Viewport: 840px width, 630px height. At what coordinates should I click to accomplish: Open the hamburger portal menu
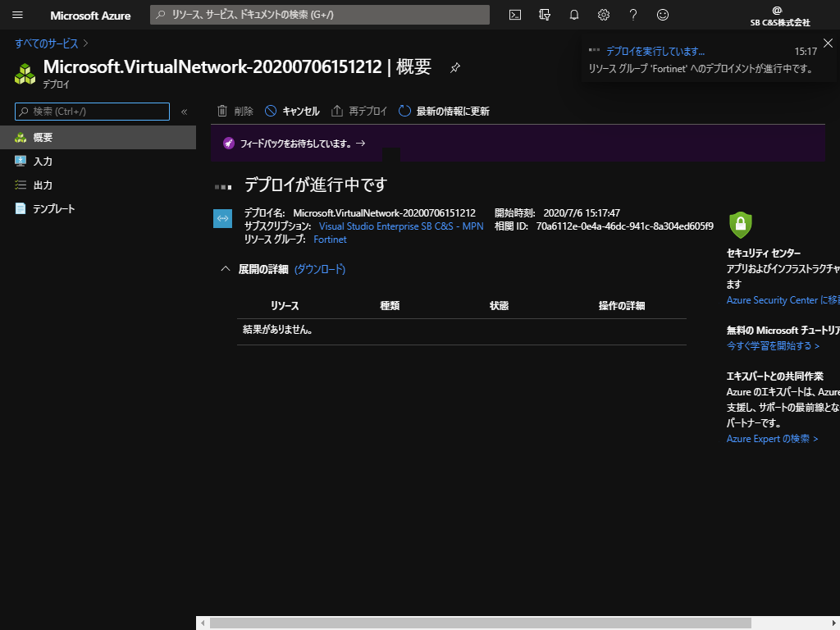[x=17, y=15]
